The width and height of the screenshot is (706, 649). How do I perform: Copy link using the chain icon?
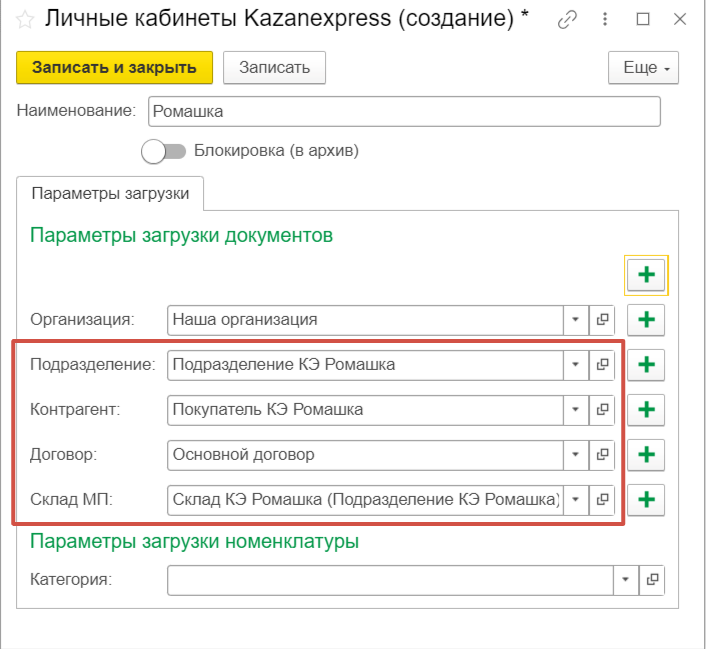point(567,19)
